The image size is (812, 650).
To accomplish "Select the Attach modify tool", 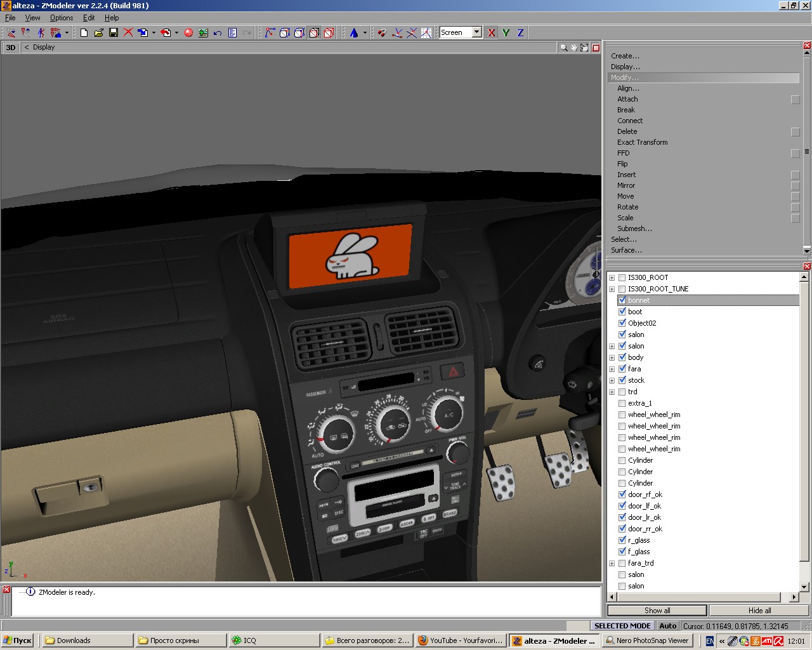I will click(627, 99).
